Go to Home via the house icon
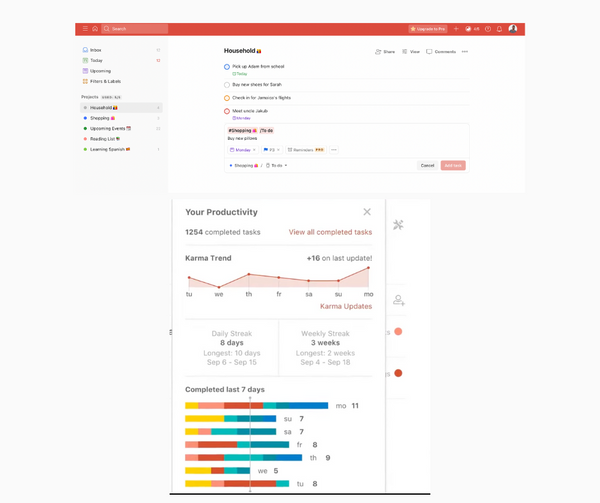Image resolution: width=600 pixels, height=503 pixels. (x=94, y=29)
